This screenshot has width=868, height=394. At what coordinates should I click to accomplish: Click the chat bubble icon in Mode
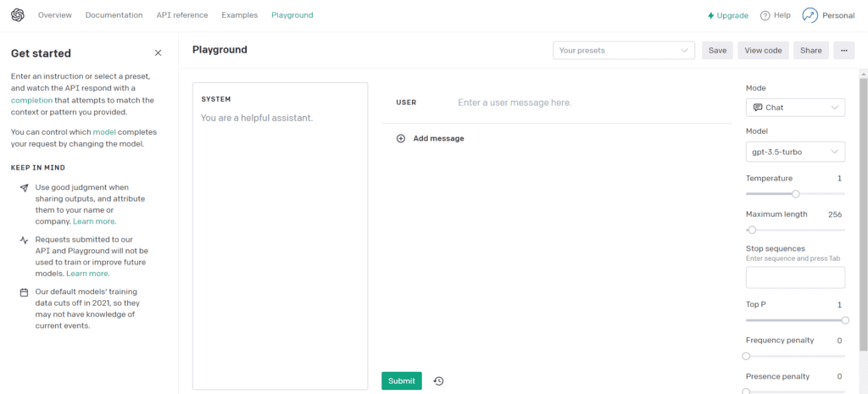click(758, 108)
